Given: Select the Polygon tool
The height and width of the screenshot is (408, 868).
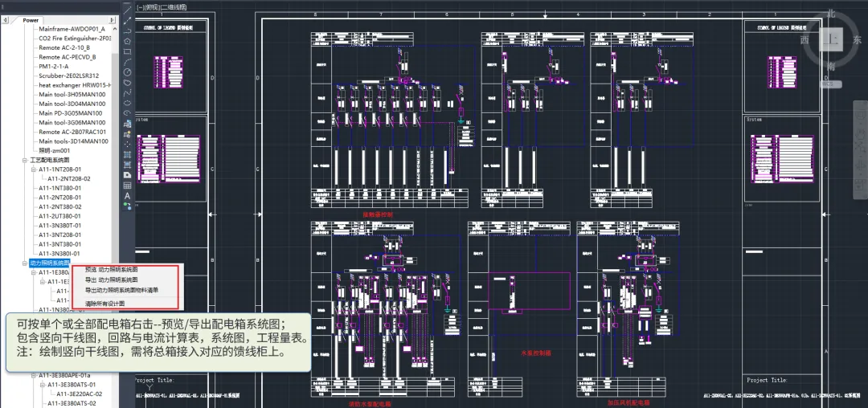Looking at the screenshot, I should 127,42.
